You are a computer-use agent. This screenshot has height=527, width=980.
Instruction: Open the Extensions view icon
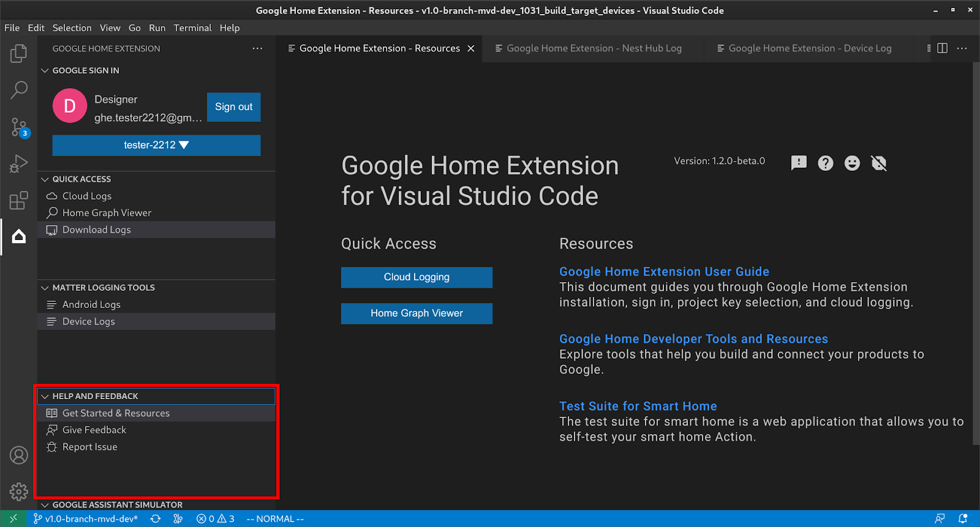[x=18, y=200]
